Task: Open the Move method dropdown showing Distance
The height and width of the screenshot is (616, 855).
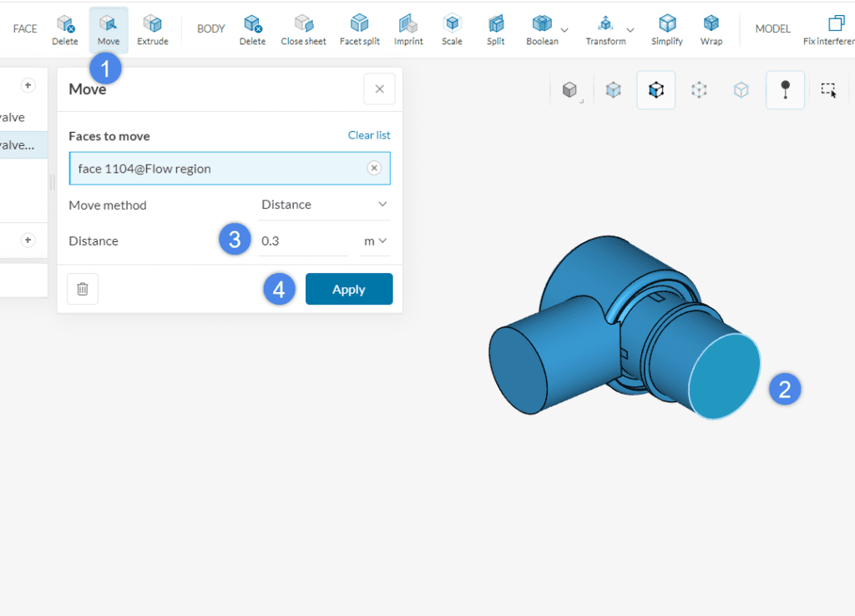Action: coord(324,204)
